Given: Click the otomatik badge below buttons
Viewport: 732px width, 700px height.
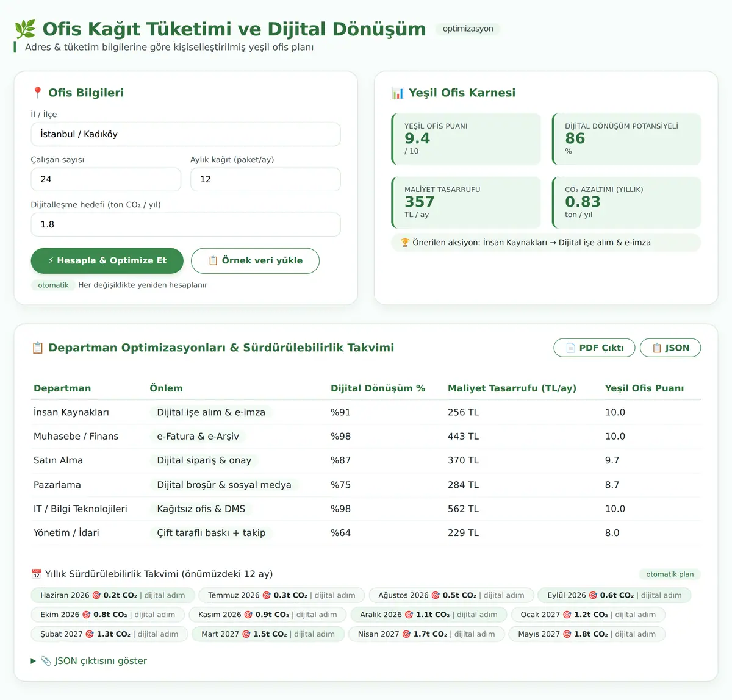Looking at the screenshot, I should click(53, 285).
